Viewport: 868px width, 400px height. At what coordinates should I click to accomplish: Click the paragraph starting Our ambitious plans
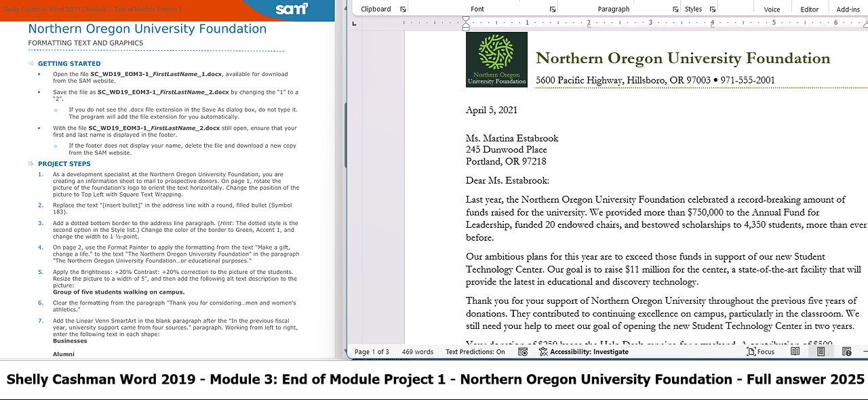664,269
